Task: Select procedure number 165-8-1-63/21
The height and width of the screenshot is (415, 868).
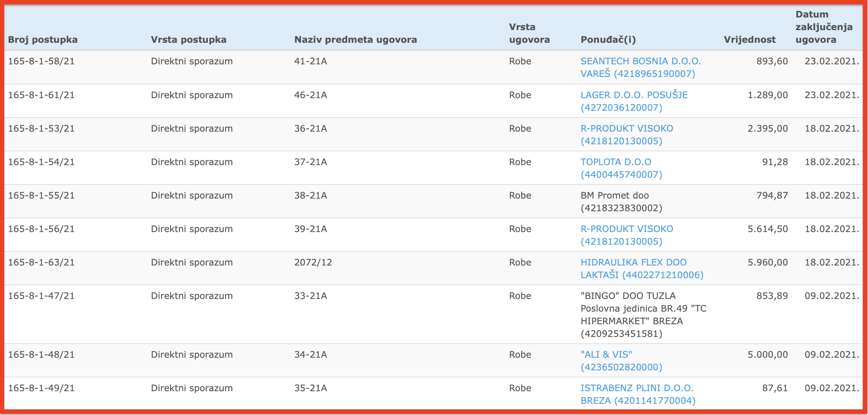Action: (x=41, y=262)
